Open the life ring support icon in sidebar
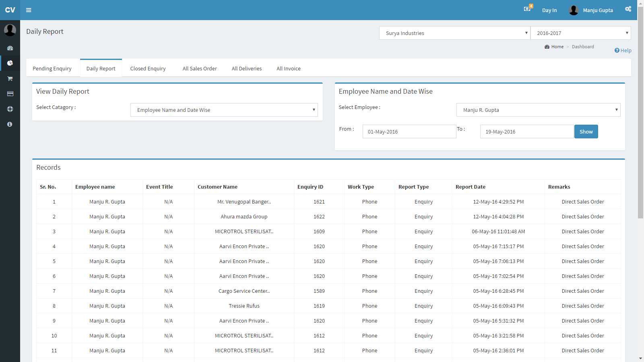The image size is (644, 362). pos(10,109)
